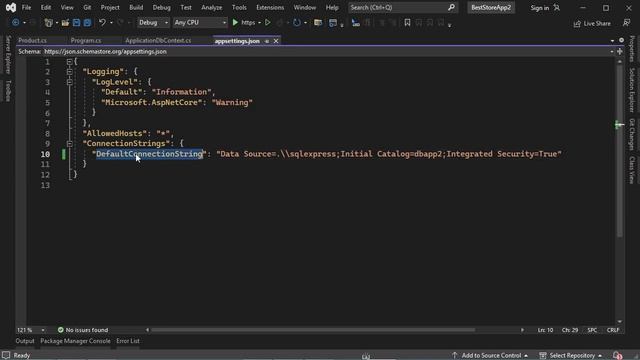This screenshot has height=360, width=640.
Task: Click the split editor plus icon
Action: [x=620, y=52]
